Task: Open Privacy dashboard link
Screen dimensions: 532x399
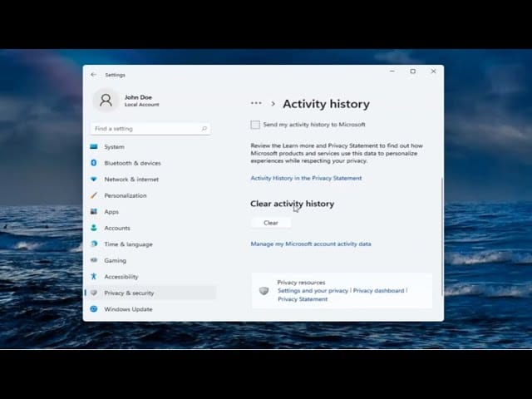Action: (379, 291)
